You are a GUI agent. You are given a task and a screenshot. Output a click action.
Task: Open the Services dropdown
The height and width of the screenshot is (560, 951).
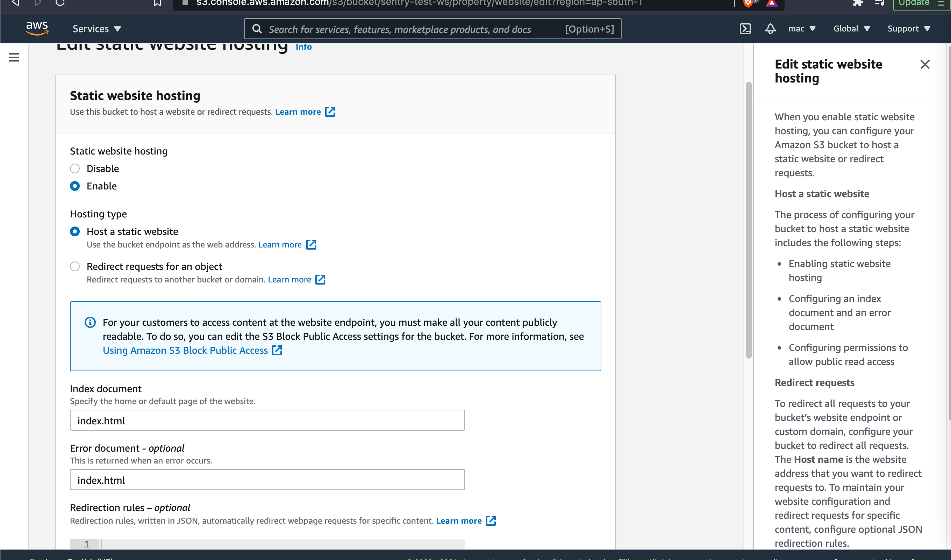(96, 29)
